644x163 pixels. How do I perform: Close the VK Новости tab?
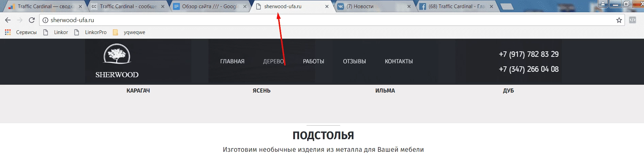coord(409,6)
